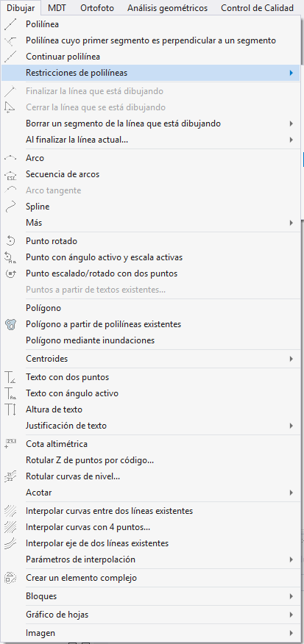Image resolution: width=304 pixels, height=644 pixels.
Task: Choose Crear un elemento complejo icon
Action: pyautogui.click(x=10, y=578)
